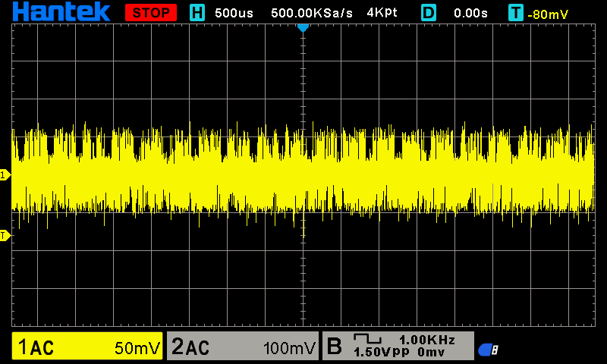Click the square wave symbol in B panel

coord(367,339)
